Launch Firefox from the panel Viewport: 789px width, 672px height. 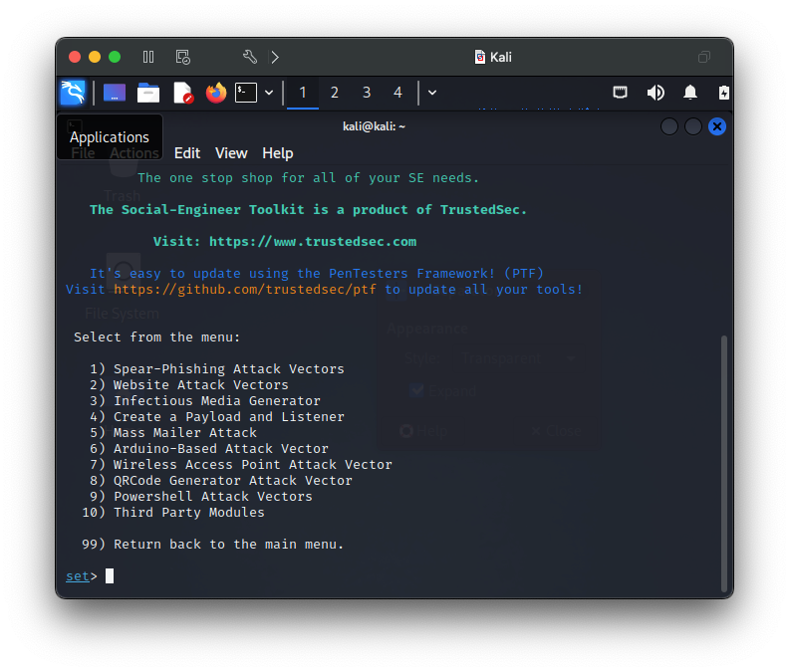216,93
